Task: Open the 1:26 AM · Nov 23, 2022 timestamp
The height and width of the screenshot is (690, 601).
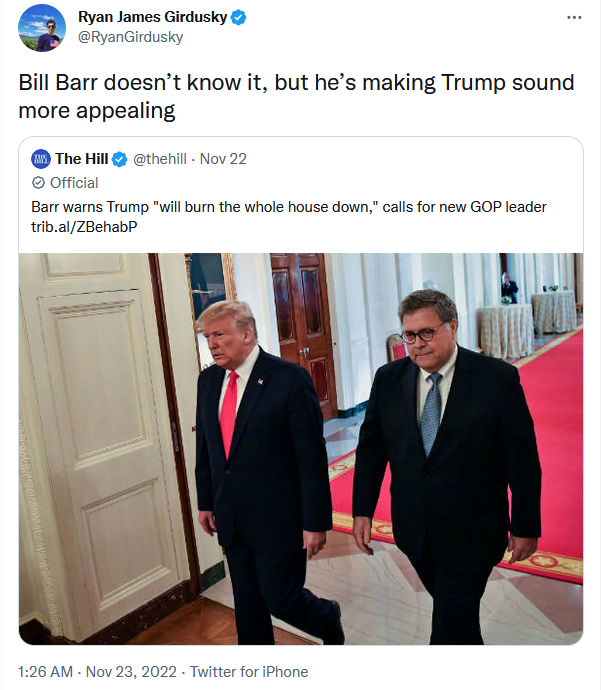Action: 97,672
